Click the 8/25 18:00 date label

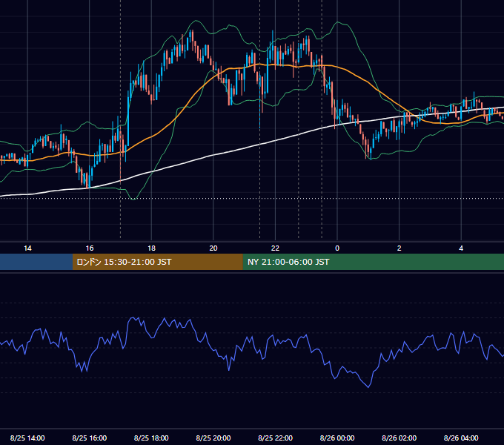[151, 438]
